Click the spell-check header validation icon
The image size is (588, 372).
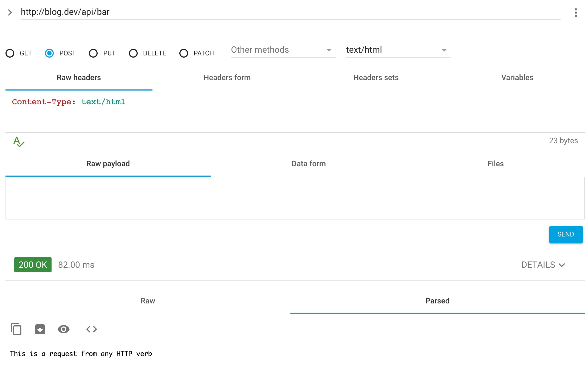coord(19,142)
